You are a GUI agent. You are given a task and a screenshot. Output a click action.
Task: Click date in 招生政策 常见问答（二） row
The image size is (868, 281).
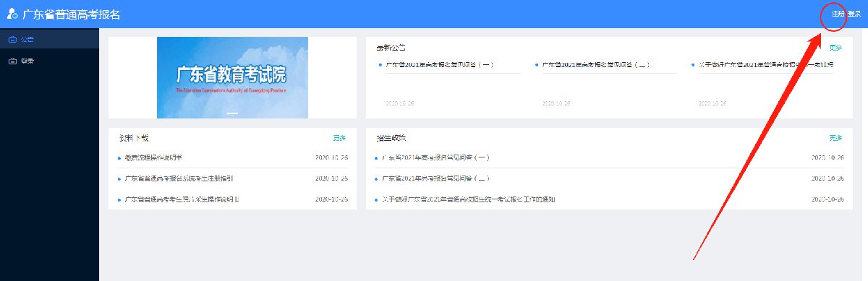pyautogui.click(x=827, y=178)
